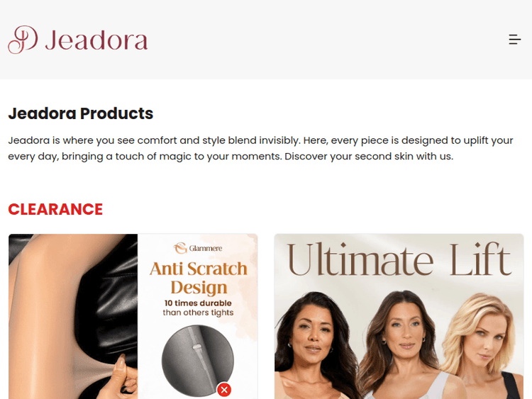Click the Glammere logo swirl icon
The image size is (532, 399).
[180, 248]
